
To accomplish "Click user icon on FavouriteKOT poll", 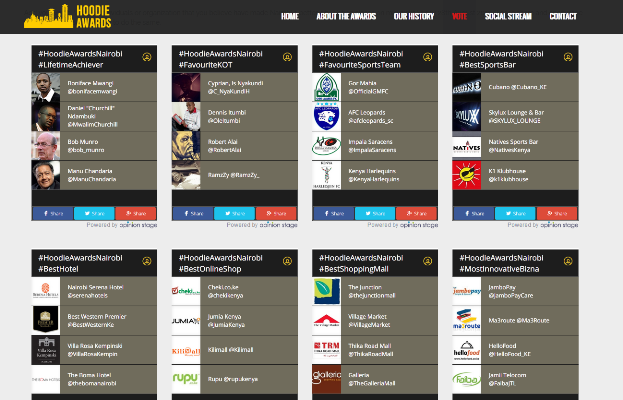I will coord(287,57).
